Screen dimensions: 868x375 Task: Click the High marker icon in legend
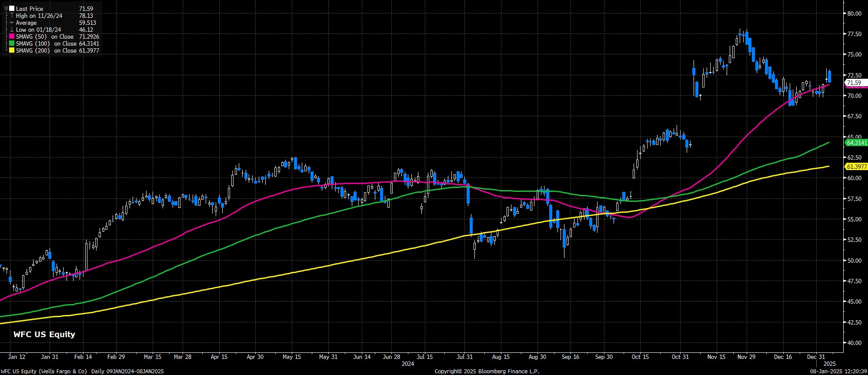click(12, 16)
